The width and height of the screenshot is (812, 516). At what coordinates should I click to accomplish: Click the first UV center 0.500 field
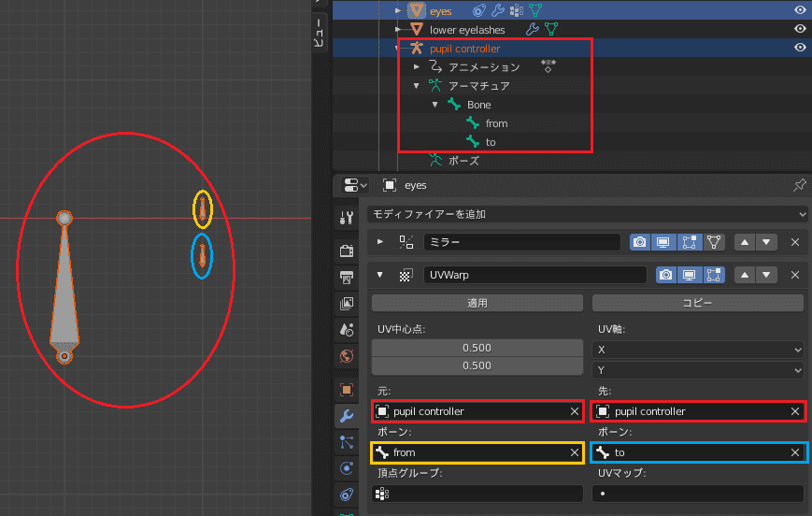click(477, 348)
